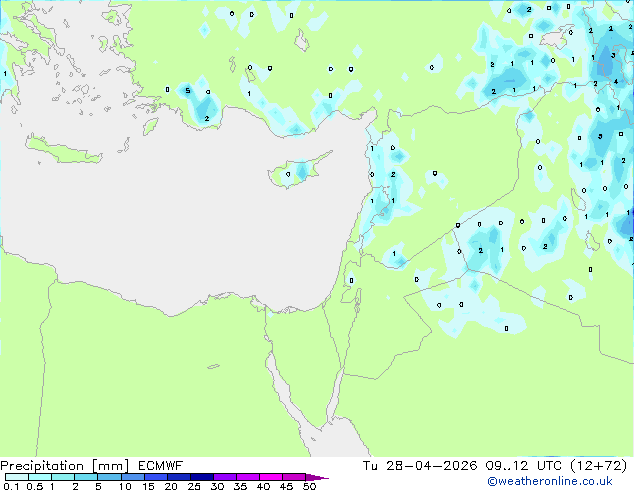The height and width of the screenshot is (490, 634).
Task: Click the 5–10 mm legend swatch
Action: [x=109, y=477]
